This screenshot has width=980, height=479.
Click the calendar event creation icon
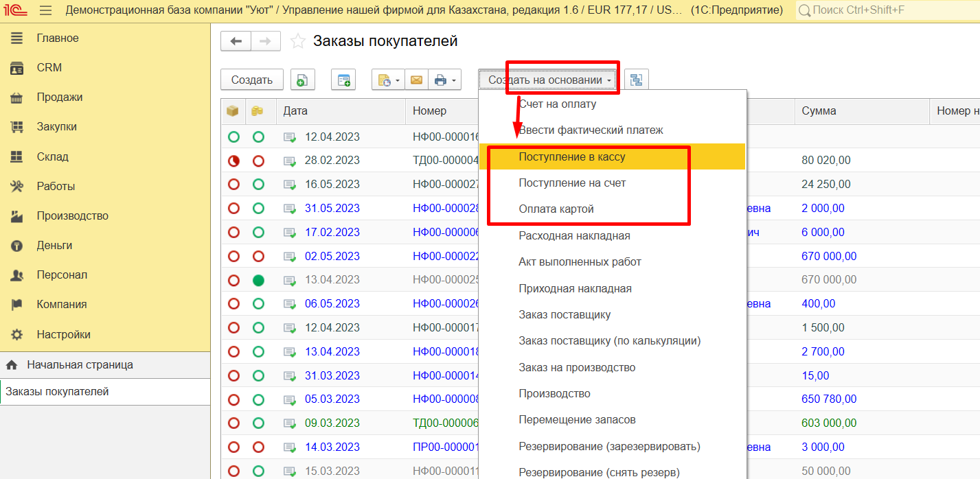point(343,80)
